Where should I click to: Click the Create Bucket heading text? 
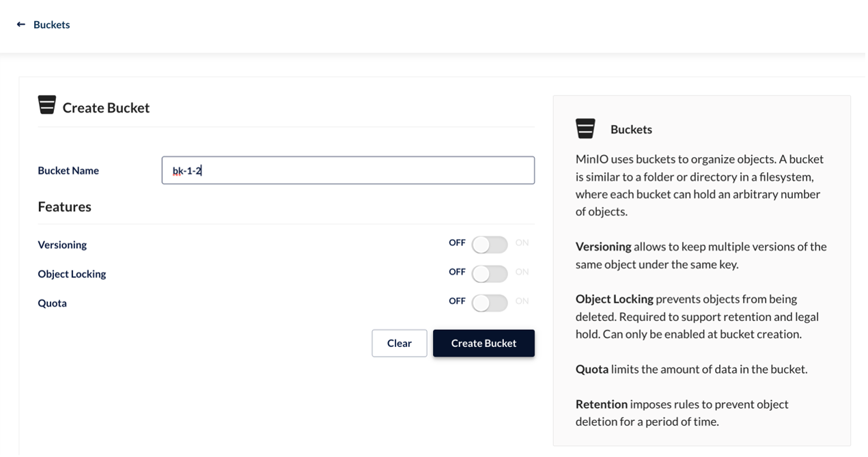(106, 107)
